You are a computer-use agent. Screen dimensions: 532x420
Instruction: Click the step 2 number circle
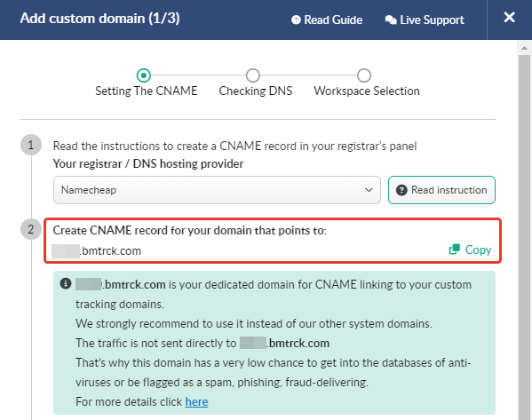(31, 229)
